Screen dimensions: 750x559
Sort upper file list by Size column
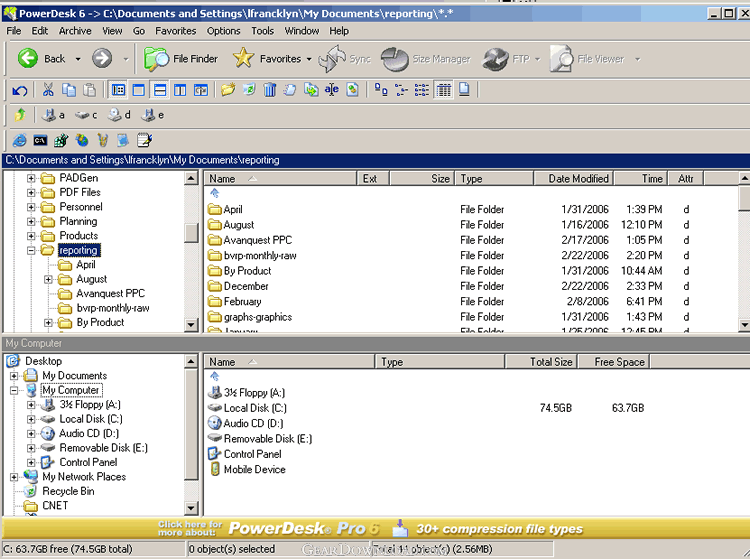[x=422, y=178]
